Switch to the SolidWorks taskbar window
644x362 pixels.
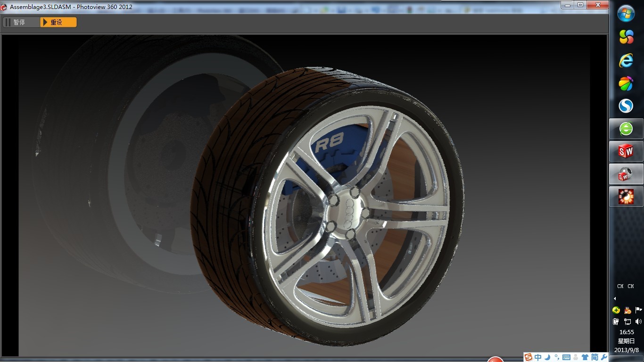click(x=626, y=151)
